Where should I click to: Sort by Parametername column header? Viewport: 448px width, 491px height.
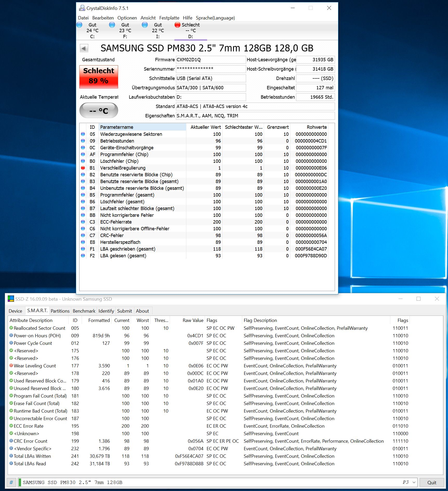(142, 127)
